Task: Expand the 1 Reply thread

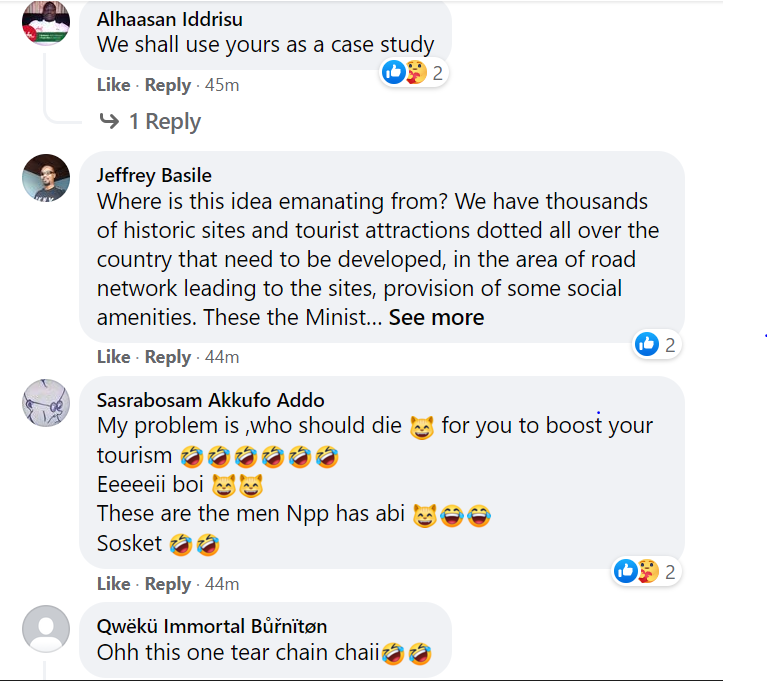Action: (164, 122)
